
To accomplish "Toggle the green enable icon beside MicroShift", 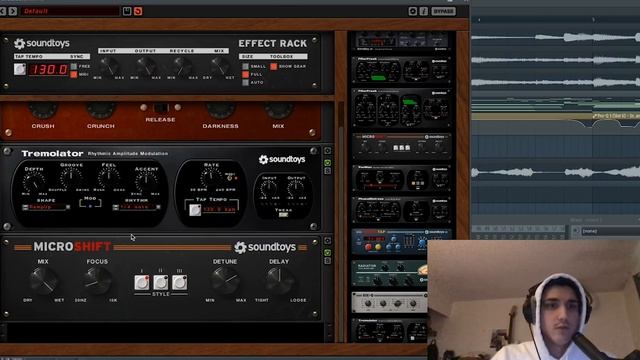I will [x=327, y=253].
